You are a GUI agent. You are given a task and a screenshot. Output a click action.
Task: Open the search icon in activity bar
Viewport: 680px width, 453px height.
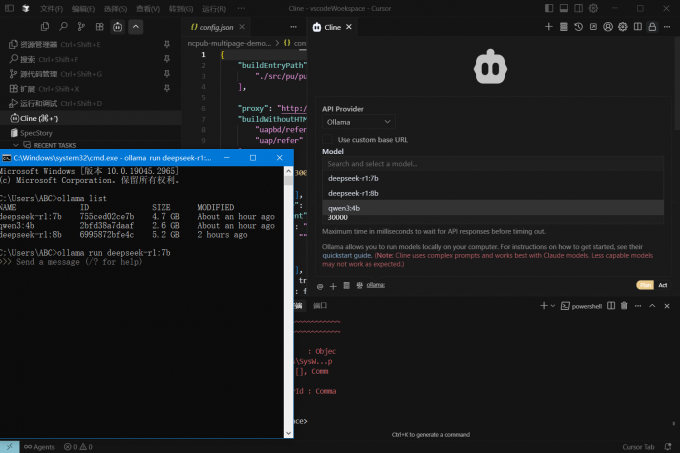click(65, 27)
